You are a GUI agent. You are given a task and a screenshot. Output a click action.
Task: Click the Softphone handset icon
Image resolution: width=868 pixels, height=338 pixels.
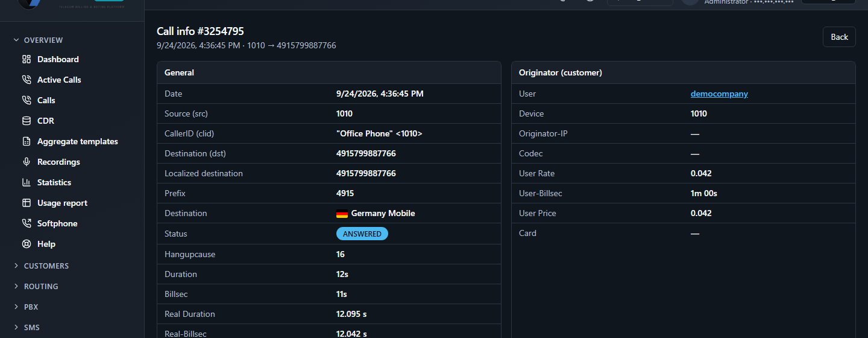click(x=27, y=223)
